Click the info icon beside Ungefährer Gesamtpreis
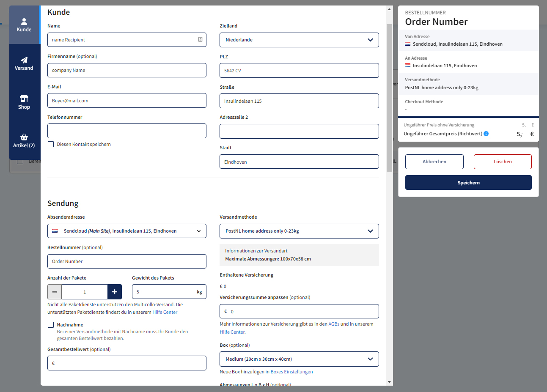This screenshot has width=547, height=392. click(486, 134)
